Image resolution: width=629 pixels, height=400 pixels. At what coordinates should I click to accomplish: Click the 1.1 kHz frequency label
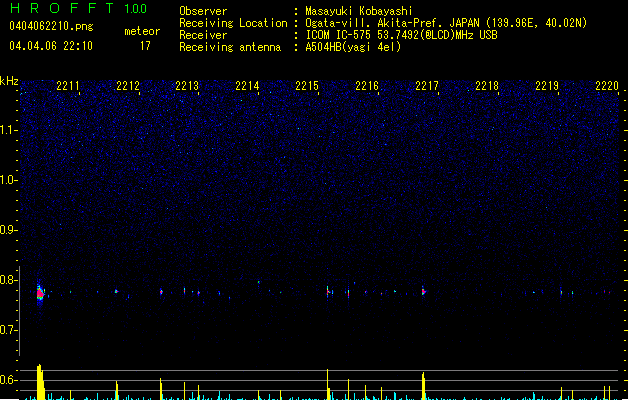point(9,130)
